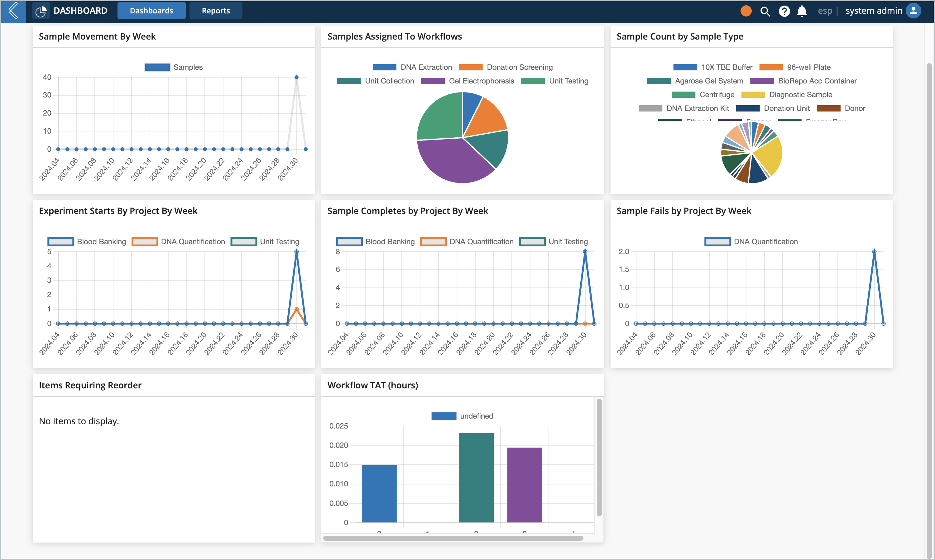Open the system admin user avatar
935x560 pixels.
tap(913, 11)
